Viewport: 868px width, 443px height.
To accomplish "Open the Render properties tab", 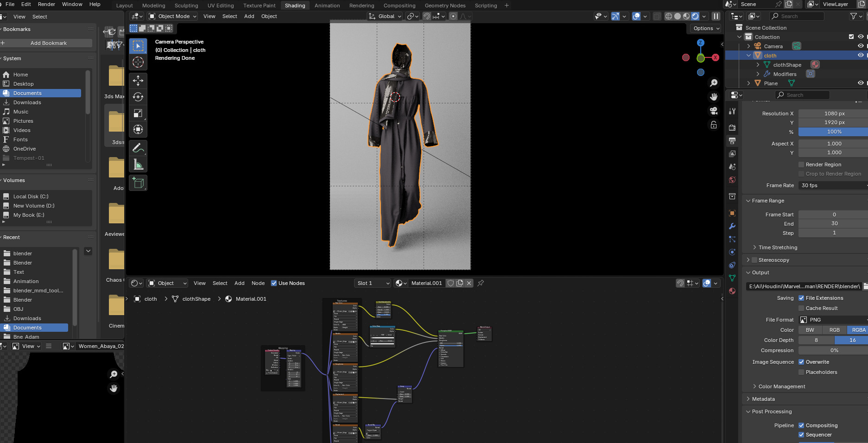I will [x=732, y=127].
